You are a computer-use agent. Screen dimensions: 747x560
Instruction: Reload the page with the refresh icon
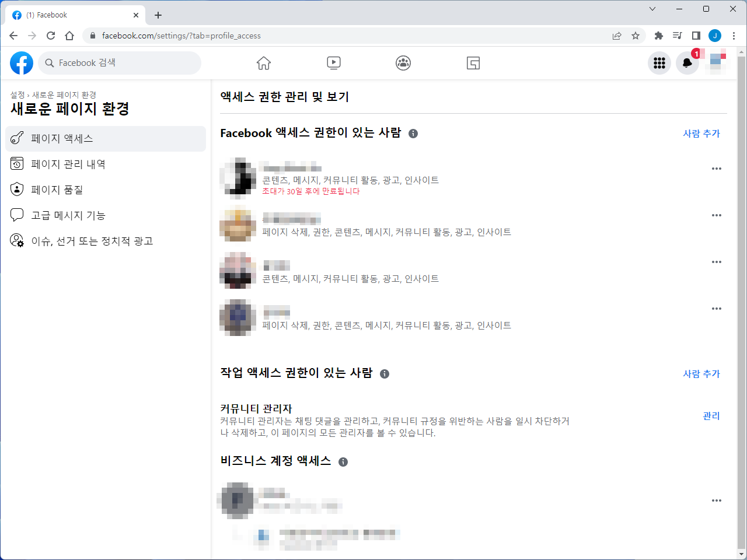point(51,36)
